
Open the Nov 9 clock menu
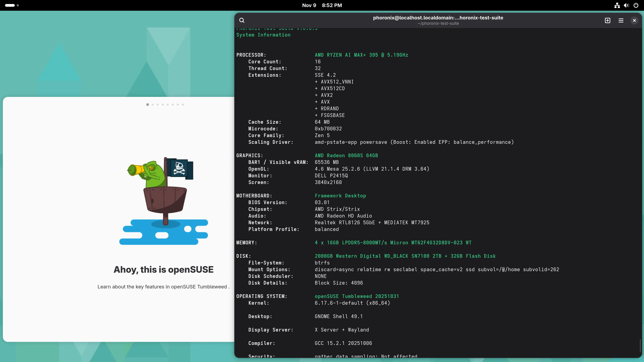coord(322,5)
